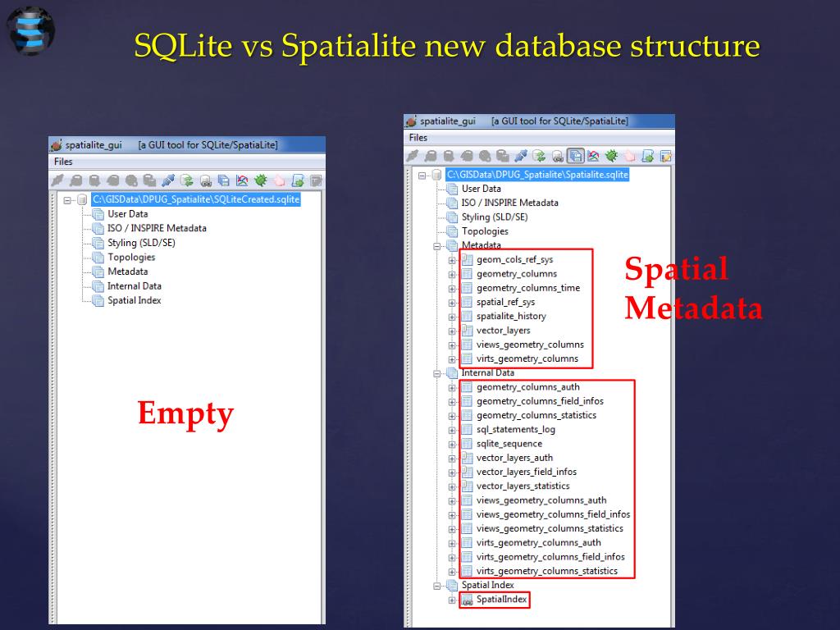This screenshot has width=840, height=630.
Task: Select Internal Data in the SQLiteCreated window
Action: click(x=135, y=286)
